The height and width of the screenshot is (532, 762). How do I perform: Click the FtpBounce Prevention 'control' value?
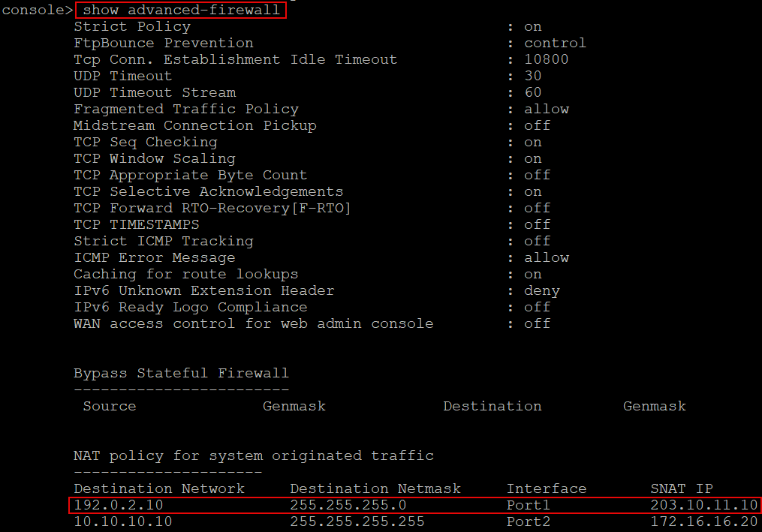coord(556,43)
